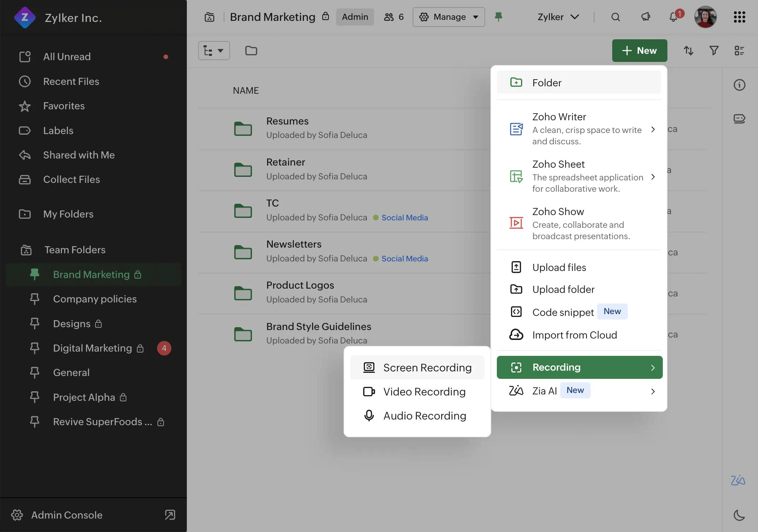Image resolution: width=758 pixels, height=532 pixels.
Task: Open the notifications bell
Action: coord(674,17)
